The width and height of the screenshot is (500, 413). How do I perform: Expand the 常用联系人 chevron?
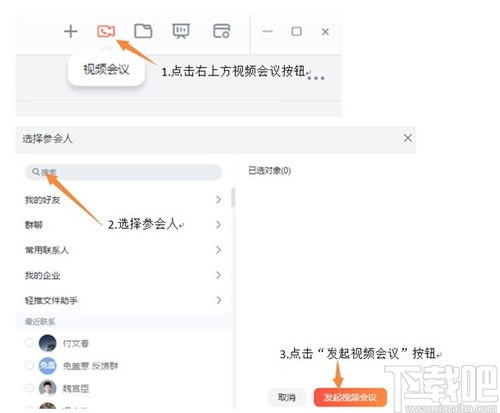(218, 250)
